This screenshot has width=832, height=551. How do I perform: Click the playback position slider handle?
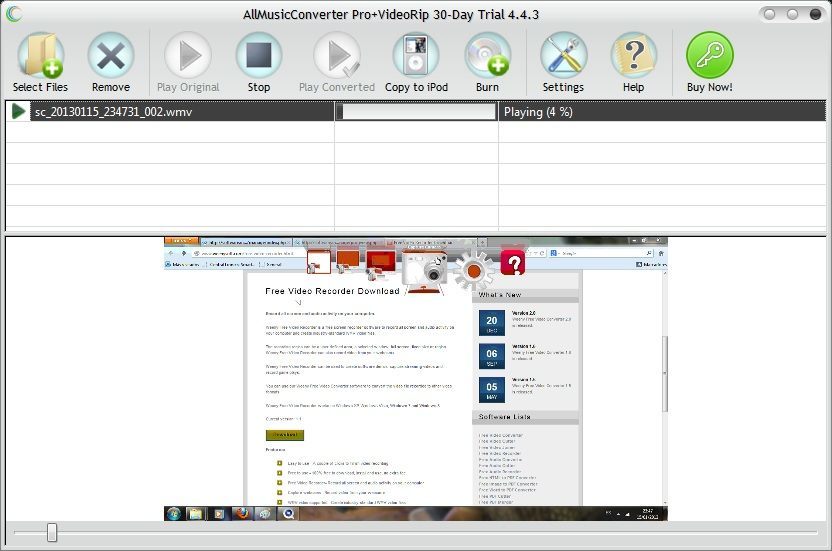[51, 532]
